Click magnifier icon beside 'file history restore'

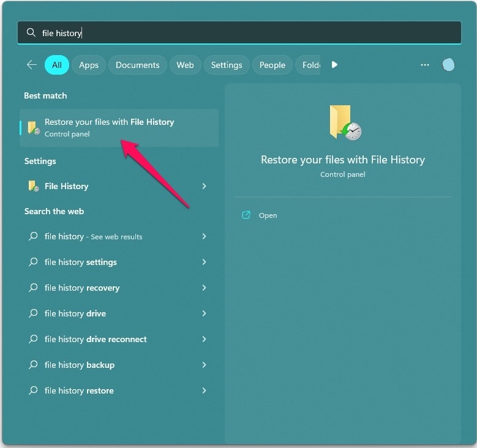(33, 390)
